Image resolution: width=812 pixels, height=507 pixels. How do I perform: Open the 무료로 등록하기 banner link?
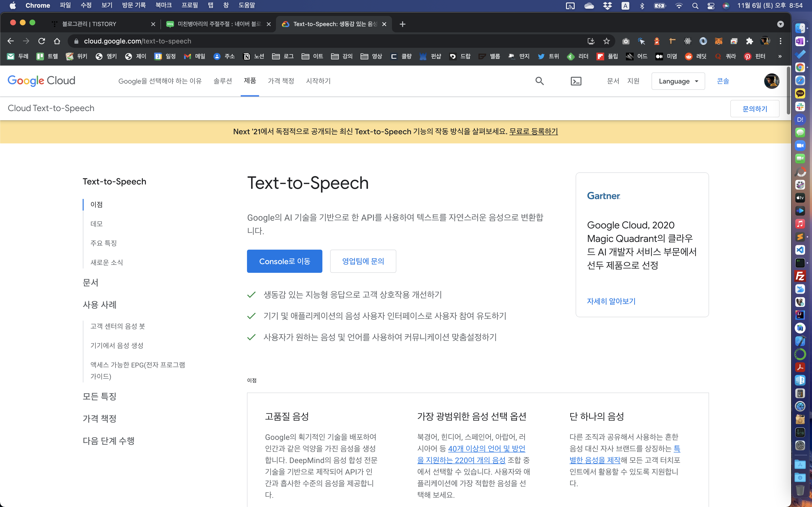[x=534, y=131]
